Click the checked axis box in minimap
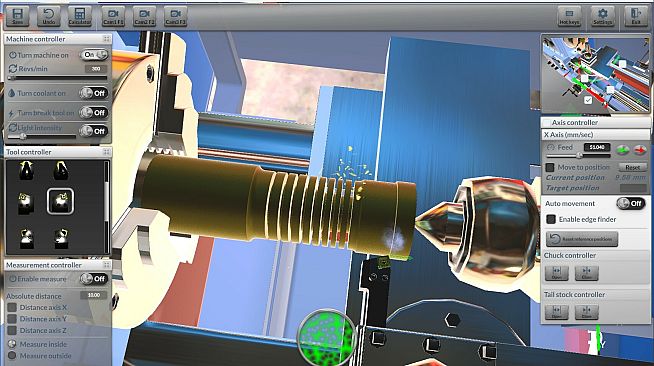654x366 pixels. [588, 100]
